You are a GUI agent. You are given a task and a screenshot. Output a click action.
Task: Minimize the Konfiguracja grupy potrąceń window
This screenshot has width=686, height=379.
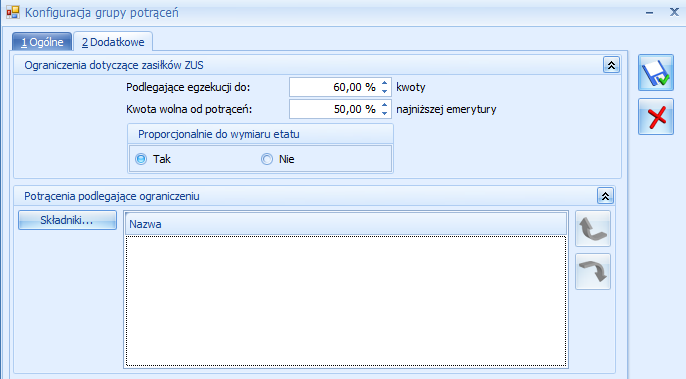(650, 13)
